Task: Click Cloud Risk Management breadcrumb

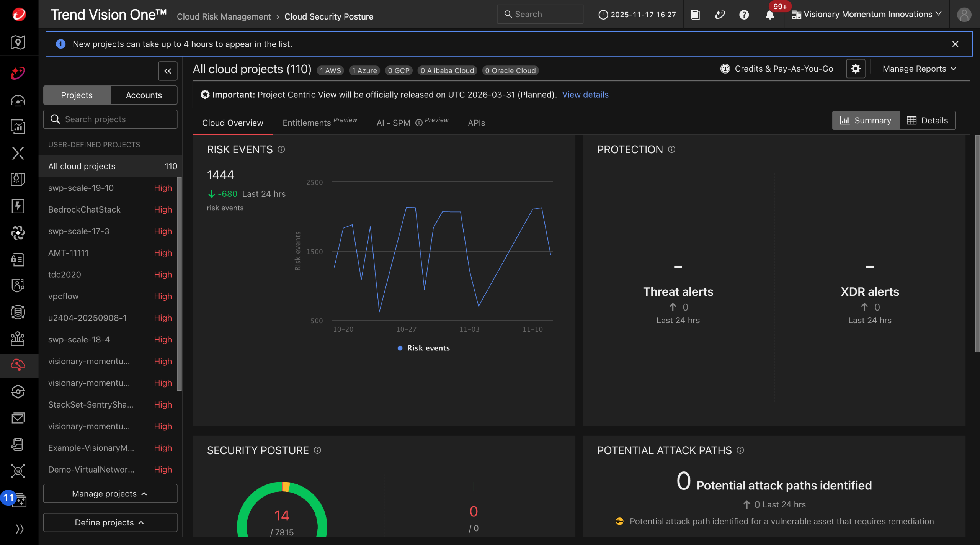Action: pyautogui.click(x=224, y=16)
